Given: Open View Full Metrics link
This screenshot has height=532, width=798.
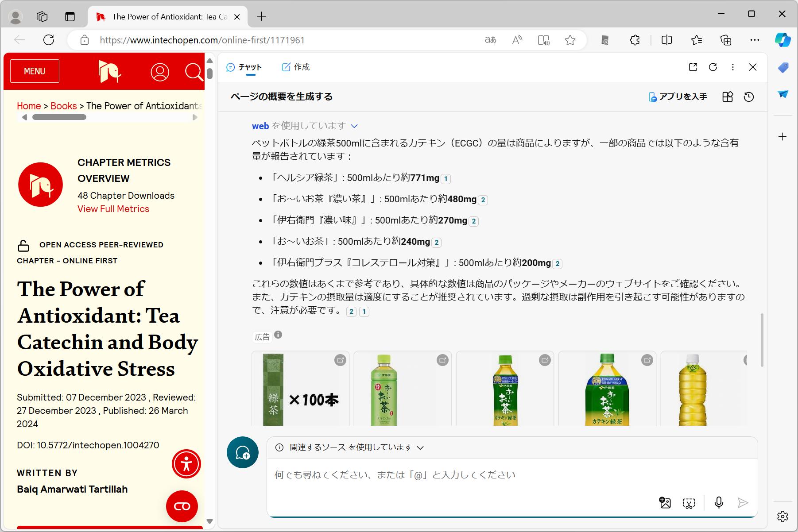Looking at the screenshot, I should point(113,209).
